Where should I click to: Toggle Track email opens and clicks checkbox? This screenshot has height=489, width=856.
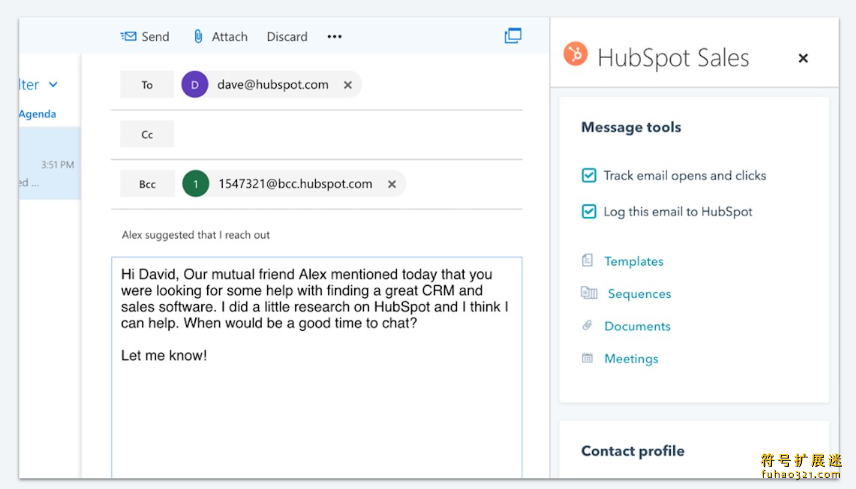589,175
